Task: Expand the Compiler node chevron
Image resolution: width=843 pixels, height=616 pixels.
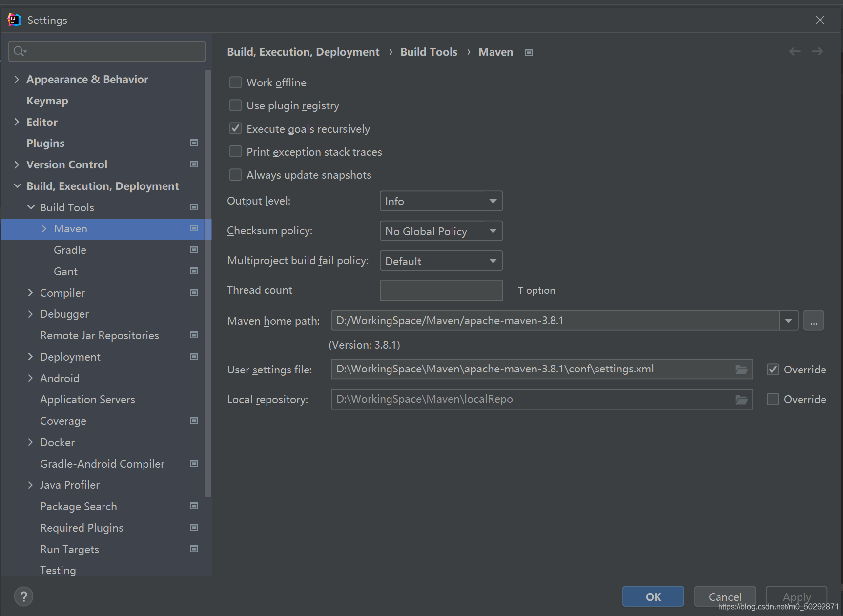Action: coord(30,293)
